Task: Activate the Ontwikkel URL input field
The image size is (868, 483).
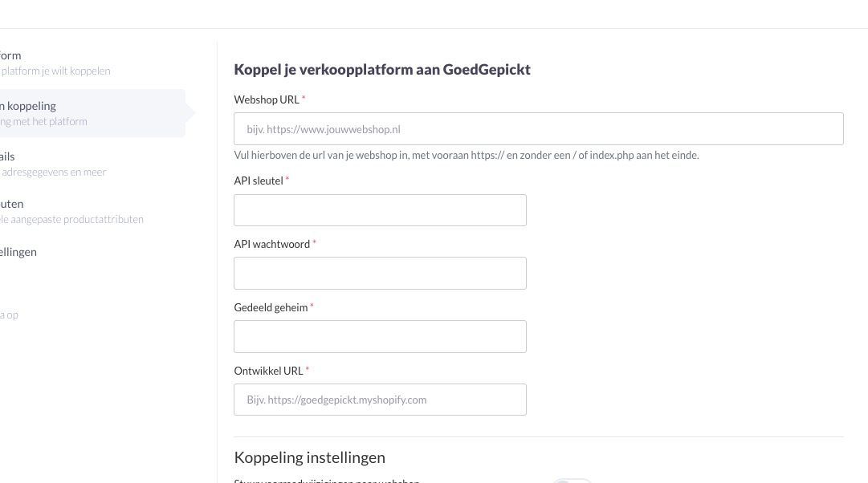Action: (x=380, y=400)
